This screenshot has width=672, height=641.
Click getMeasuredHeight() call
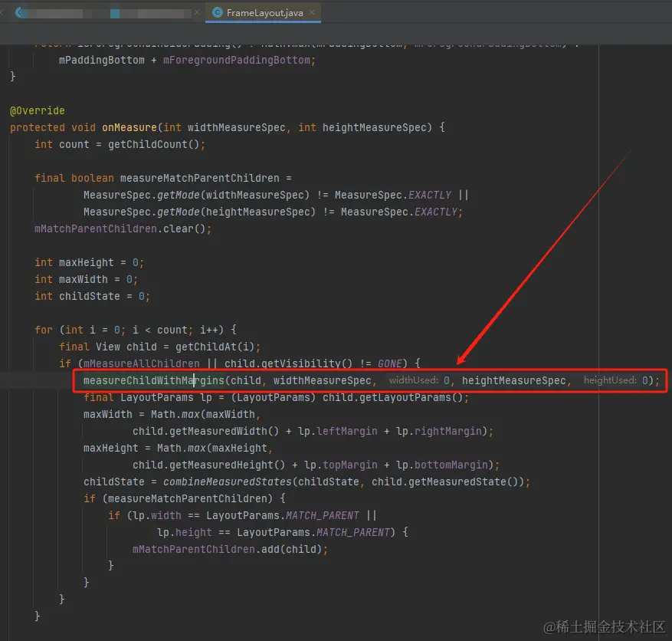click(227, 465)
